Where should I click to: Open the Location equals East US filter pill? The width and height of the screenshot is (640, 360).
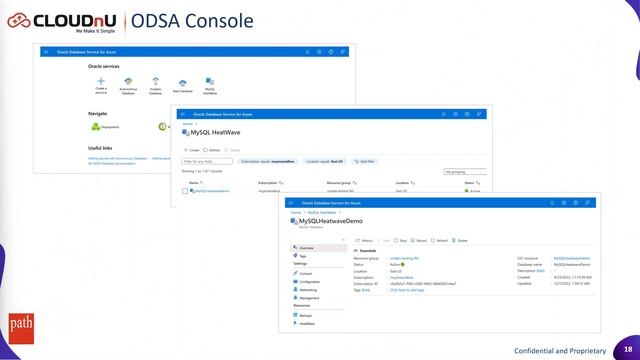324,162
